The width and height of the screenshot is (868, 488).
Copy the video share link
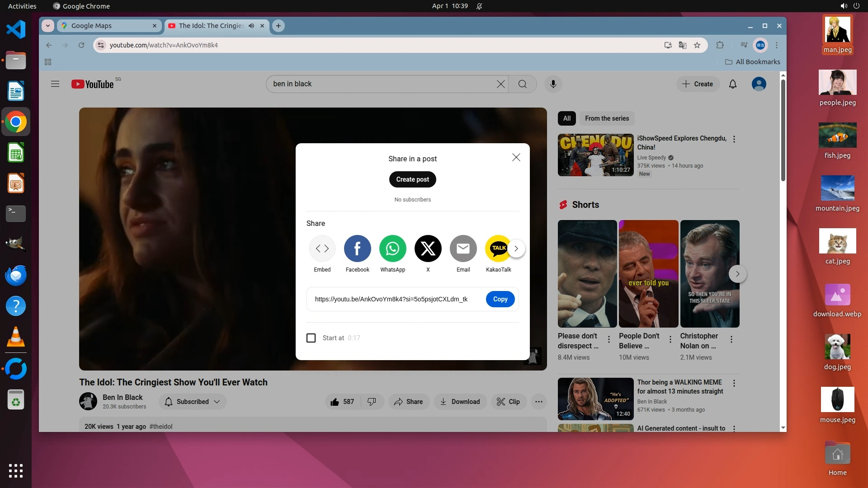pyautogui.click(x=500, y=299)
